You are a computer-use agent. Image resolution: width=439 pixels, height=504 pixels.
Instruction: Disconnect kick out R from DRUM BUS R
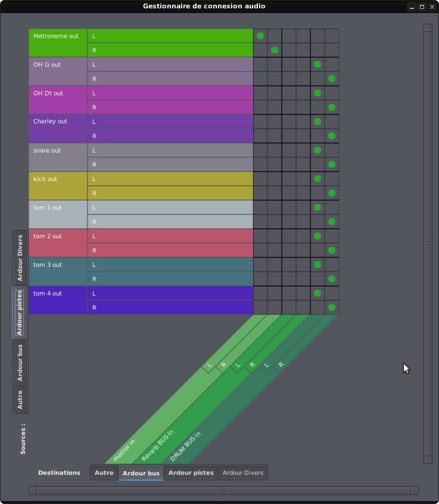(x=332, y=193)
